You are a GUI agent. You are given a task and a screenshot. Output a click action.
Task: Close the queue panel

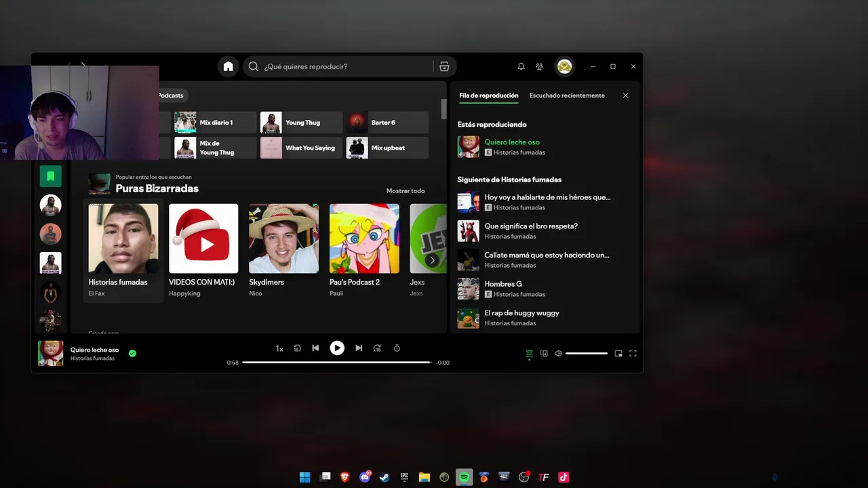[x=625, y=96]
